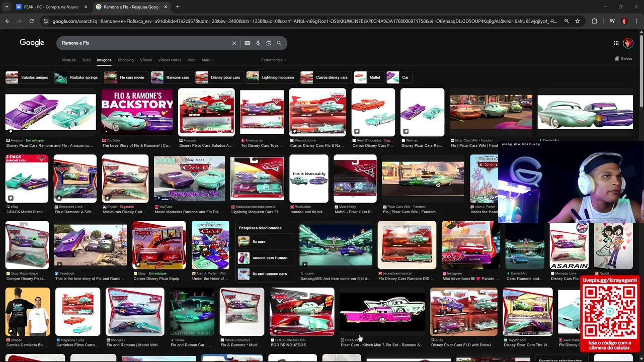The width and height of the screenshot is (644, 362).
Task: Open a new browser tab
Action: point(178,7)
